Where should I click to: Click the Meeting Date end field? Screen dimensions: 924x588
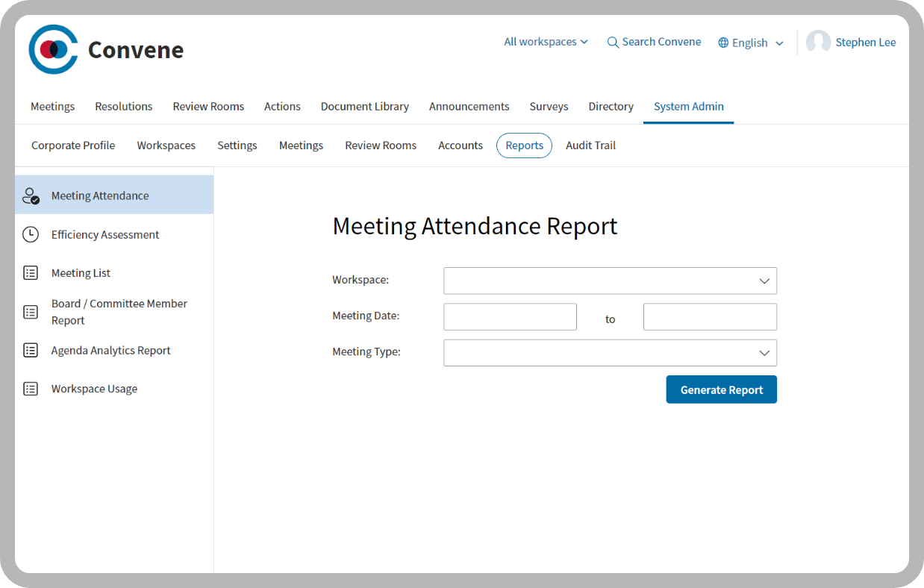pyautogui.click(x=709, y=316)
